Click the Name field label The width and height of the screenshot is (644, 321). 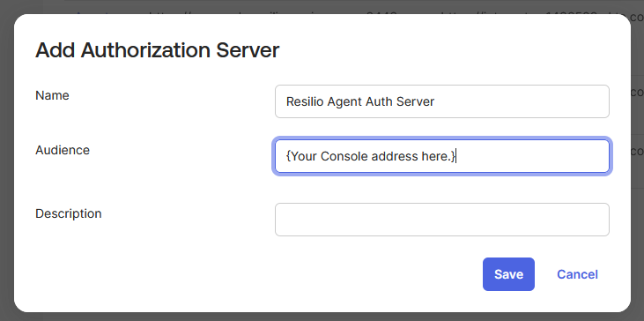pyautogui.click(x=52, y=95)
